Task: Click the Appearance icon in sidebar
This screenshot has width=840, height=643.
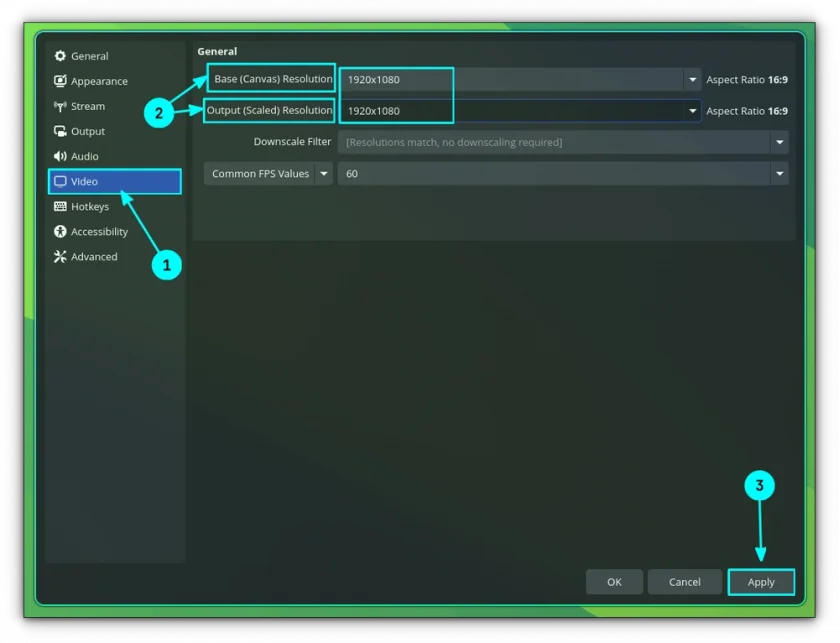Action: point(60,81)
